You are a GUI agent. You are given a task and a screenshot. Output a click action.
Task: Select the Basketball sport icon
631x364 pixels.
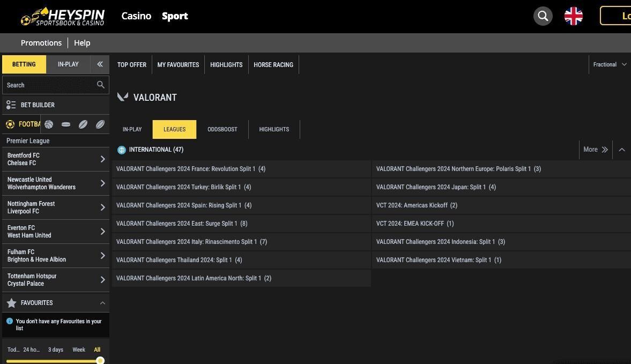point(49,124)
